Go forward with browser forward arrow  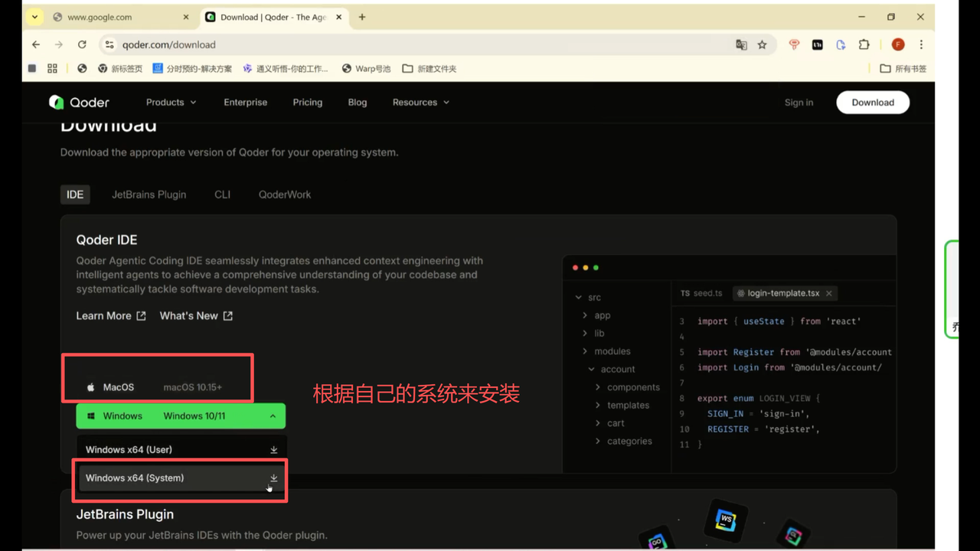click(x=59, y=44)
